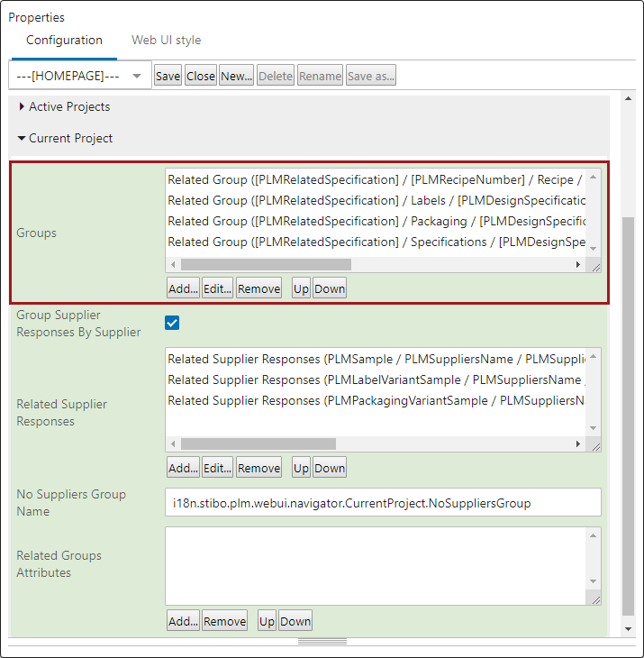The height and width of the screenshot is (658, 644).
Task: Click Remove under Related Groups Attributes
Action: click(225, 621)
